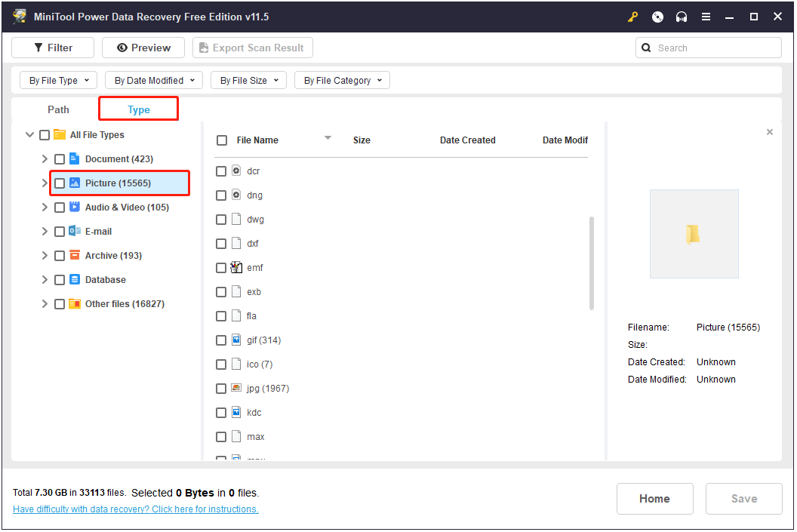Open the By File Size dropdown
The width and height of the screenshot is (797, 532).
tap(248, 80)
